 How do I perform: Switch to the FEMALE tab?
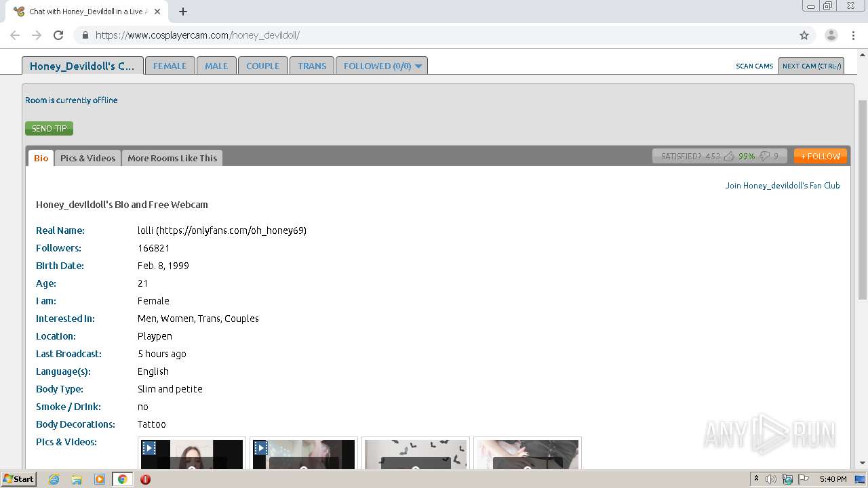[x=170, y=66]
